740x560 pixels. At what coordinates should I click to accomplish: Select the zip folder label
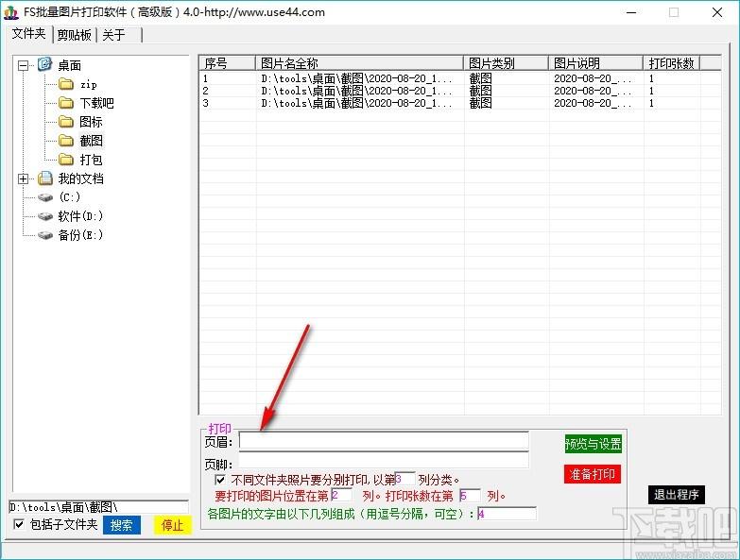pos(89,84)
